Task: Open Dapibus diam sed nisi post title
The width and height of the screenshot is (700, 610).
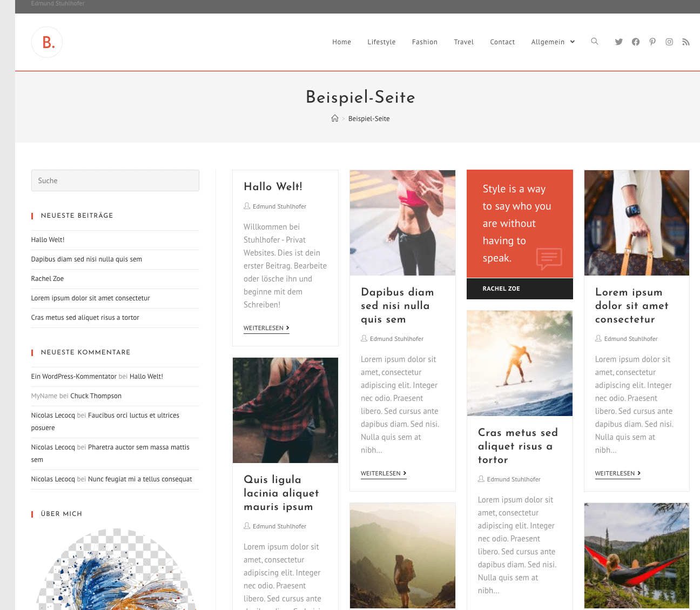Action: [x=398, y=306]
